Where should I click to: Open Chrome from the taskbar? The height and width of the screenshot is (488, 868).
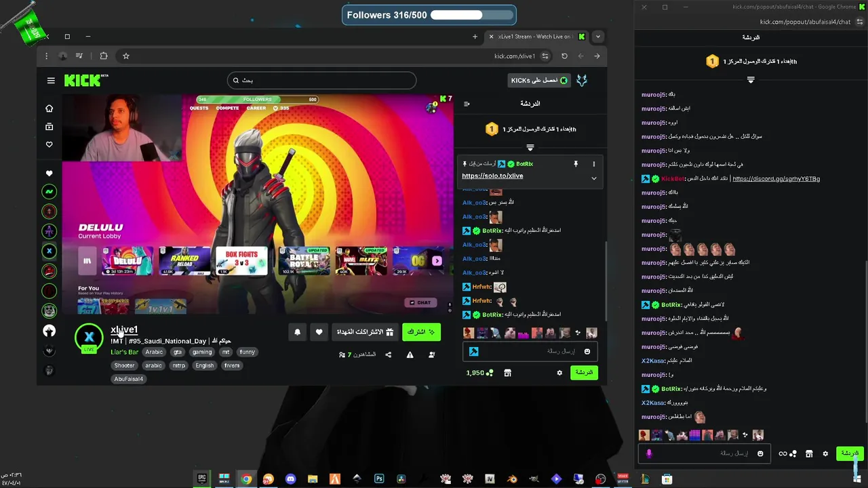pos(246,479)
